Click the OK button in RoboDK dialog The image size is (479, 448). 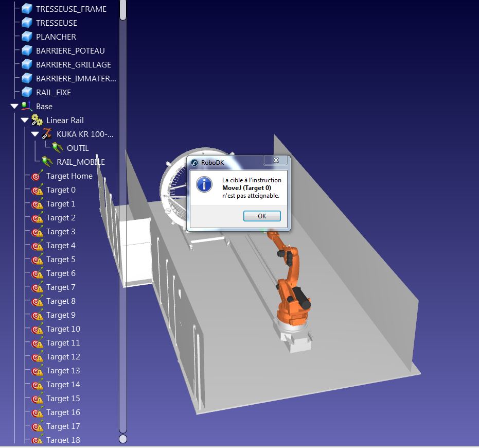tap(262, 216)
